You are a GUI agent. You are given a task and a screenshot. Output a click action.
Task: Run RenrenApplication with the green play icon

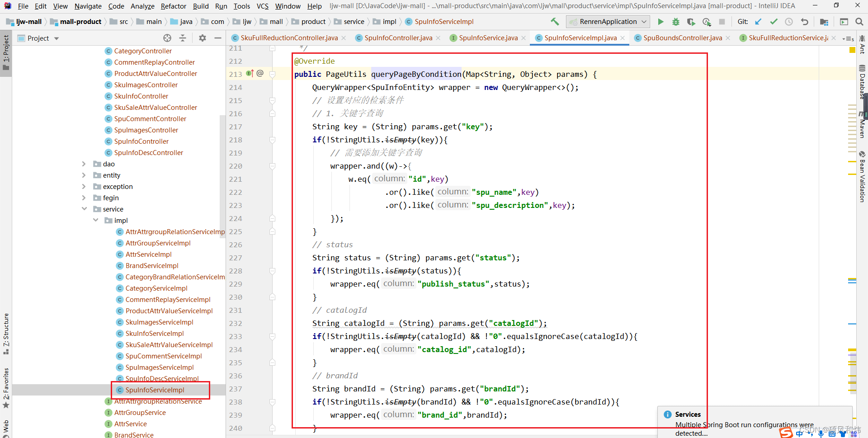(x=660, y=22)
